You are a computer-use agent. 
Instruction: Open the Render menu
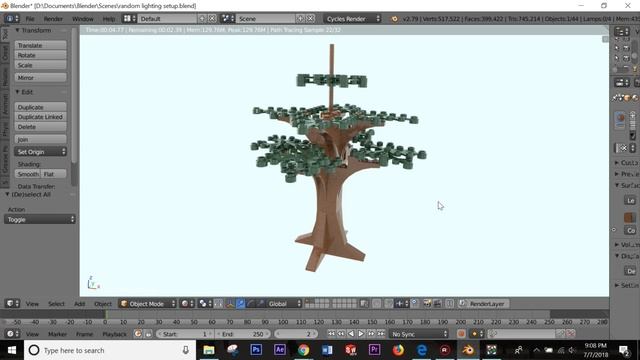[x=53, y=19]
